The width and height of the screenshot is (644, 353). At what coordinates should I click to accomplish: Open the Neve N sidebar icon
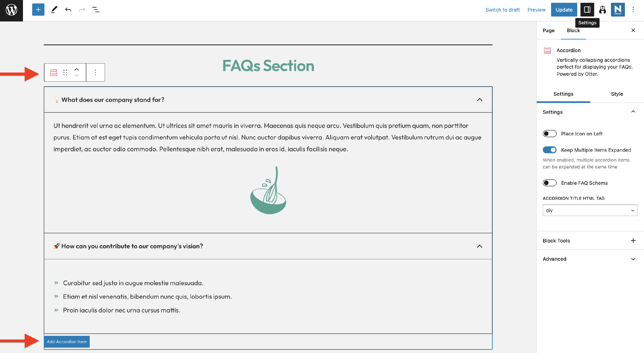[618, 10]
